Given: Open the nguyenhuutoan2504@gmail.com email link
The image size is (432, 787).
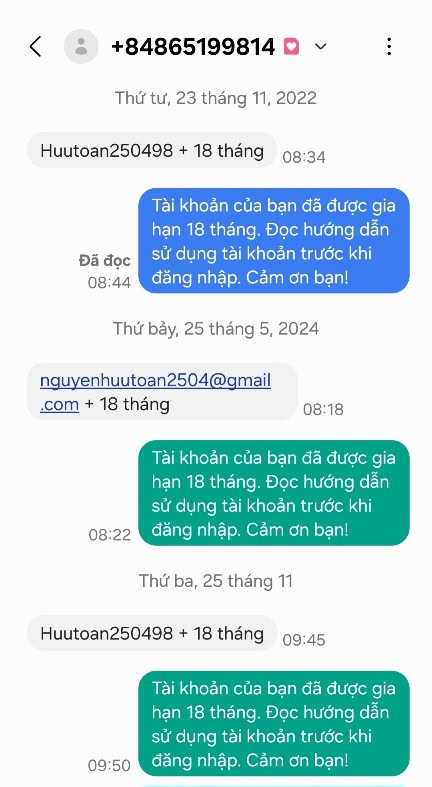Looking at the screenshot, I should (156, 392).
